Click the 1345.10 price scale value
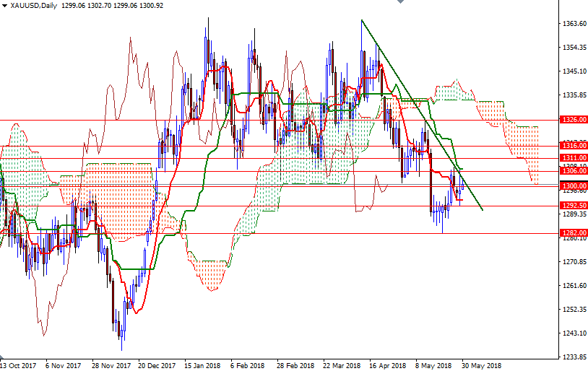 (574, 71)
